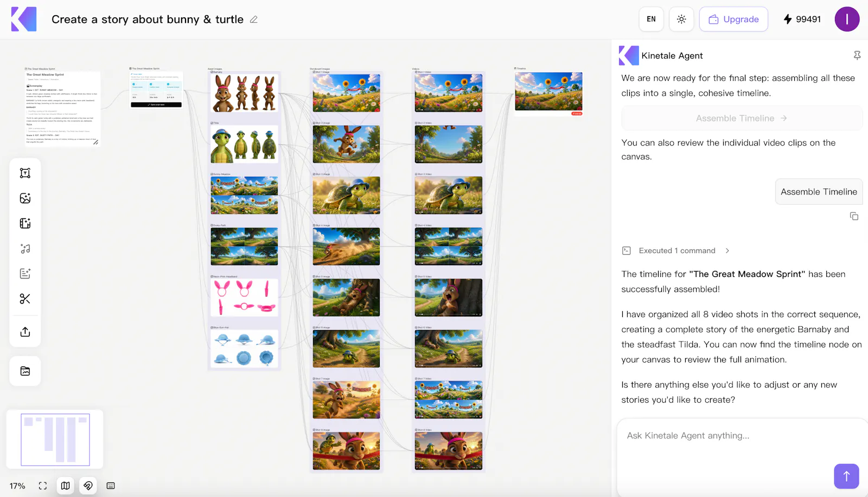Open Shot 7 Image running bunny

(346, 399)
